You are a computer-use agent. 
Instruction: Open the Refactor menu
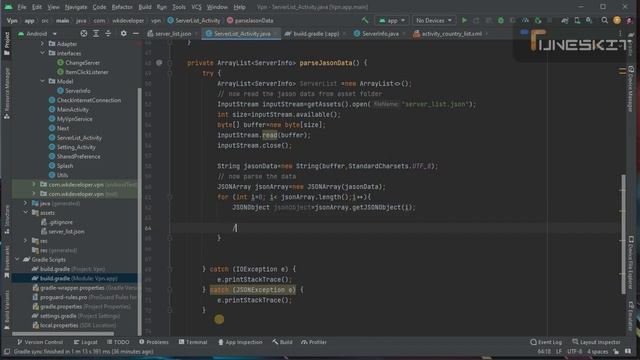click(x=122, y=7)
